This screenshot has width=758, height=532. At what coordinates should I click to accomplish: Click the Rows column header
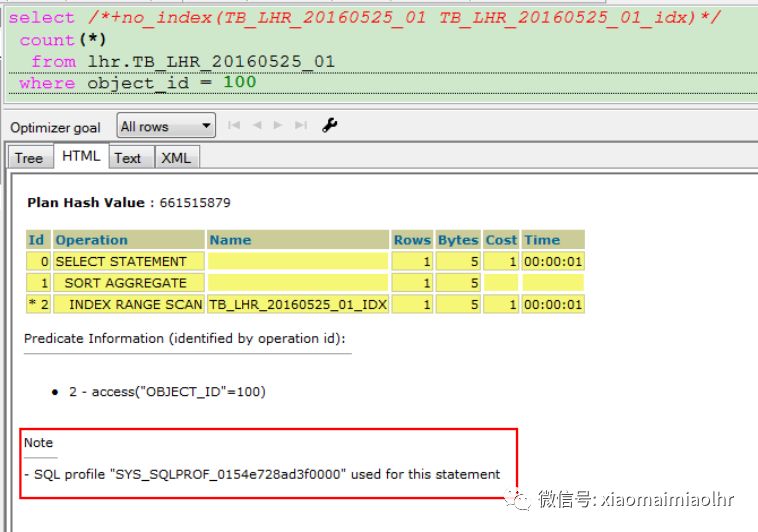click(412, 240)
